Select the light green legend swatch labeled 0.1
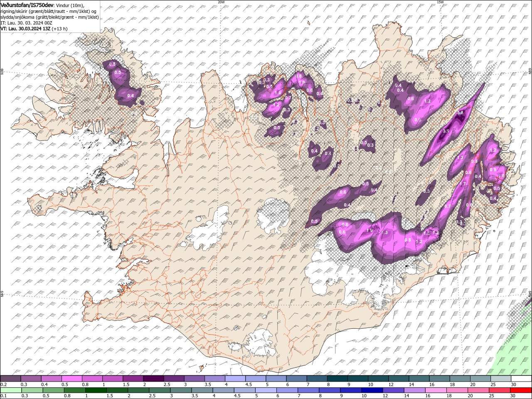The height and width of the screenshot is (399, 532). 11,390
